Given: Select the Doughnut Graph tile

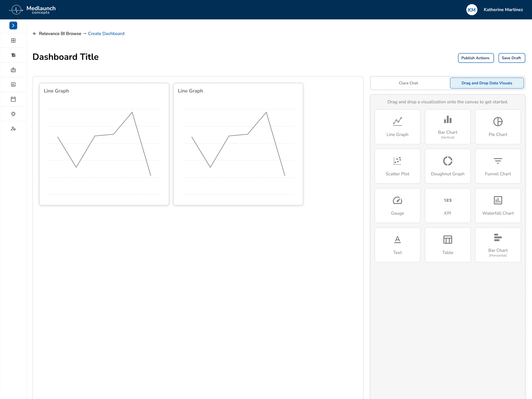Looking at the screenshot, I should pyautogui.click(x=447, y=166).
